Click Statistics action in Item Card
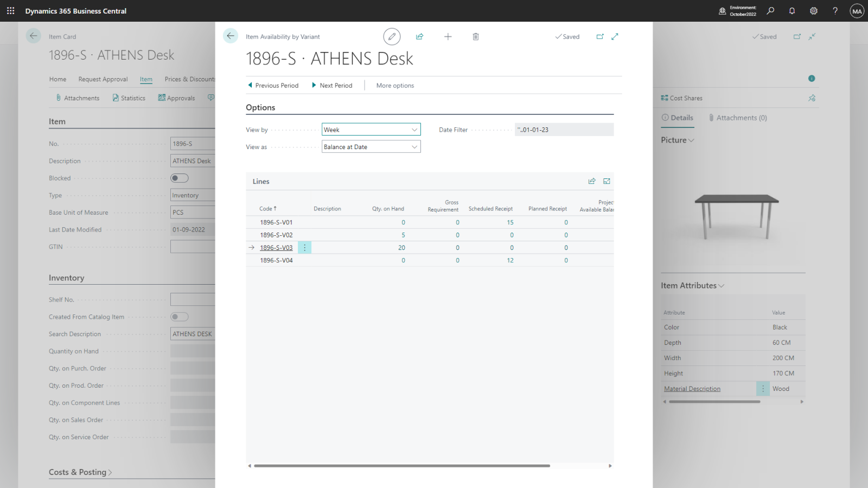868x488 pixels. point(129,98)
